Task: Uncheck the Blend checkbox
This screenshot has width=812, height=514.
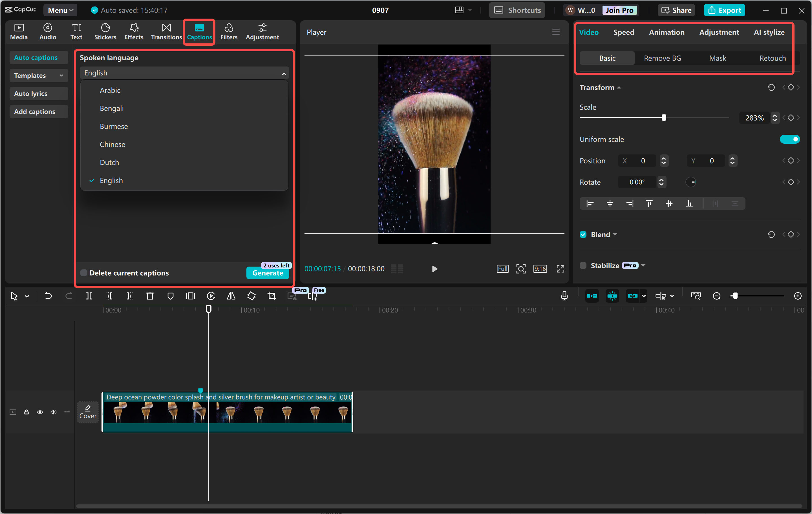Action: [x=583, y=234]
